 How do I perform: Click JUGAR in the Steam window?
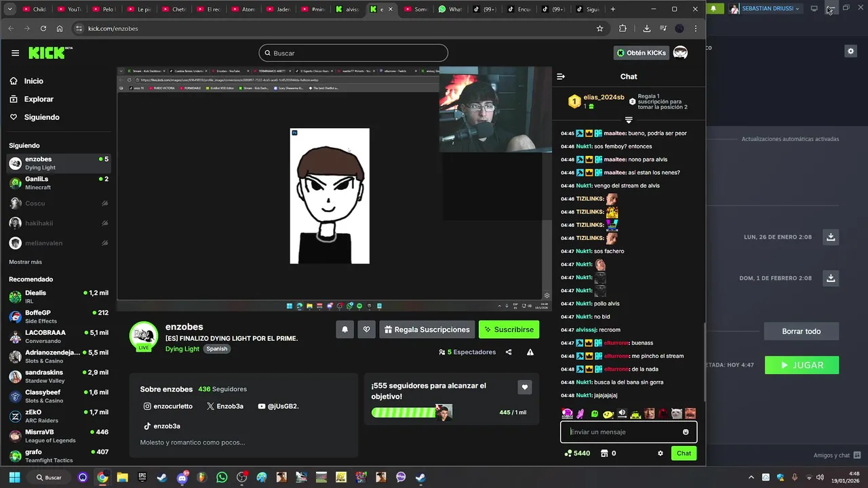(x=802, y=365)
